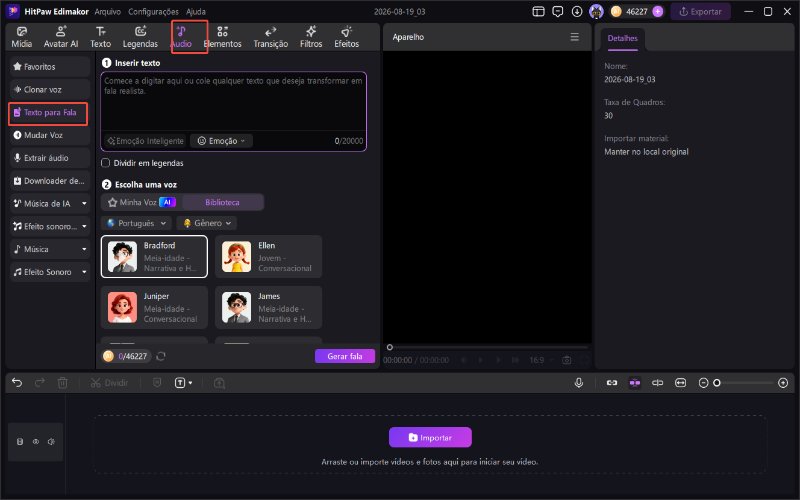Open the layout switcher icon
Viewport: 800px width, 500px height.
tap(538, 11)
